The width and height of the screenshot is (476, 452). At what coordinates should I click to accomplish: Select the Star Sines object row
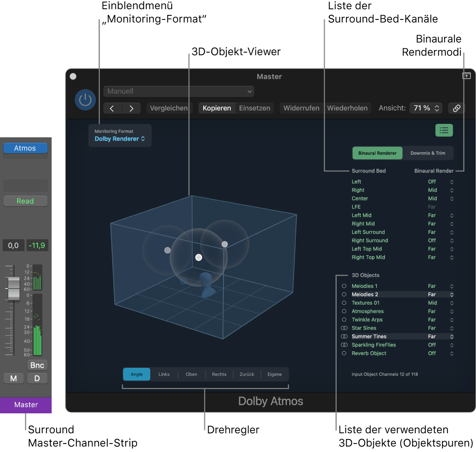click(x=398, y=328)
